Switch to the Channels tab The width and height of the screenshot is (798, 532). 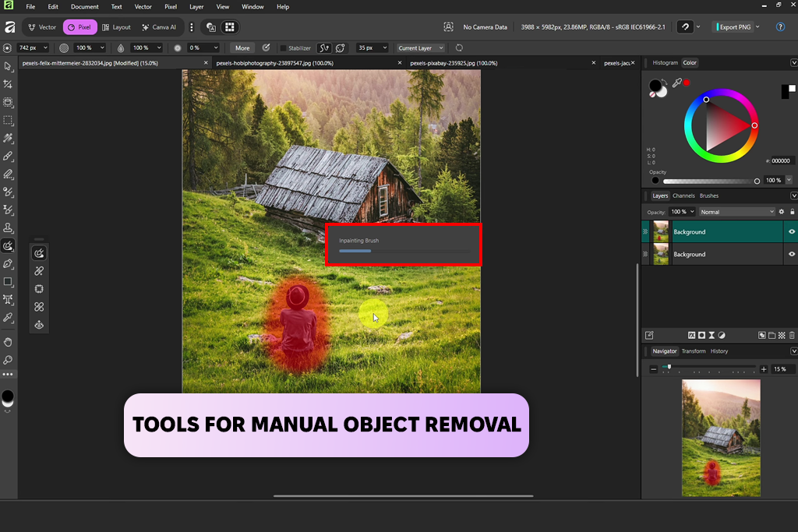(683, 196)
